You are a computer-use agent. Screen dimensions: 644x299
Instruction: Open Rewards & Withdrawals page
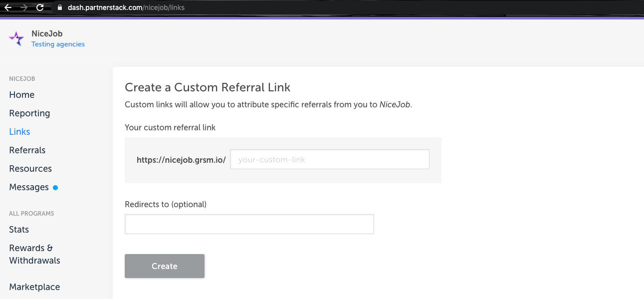34,254
